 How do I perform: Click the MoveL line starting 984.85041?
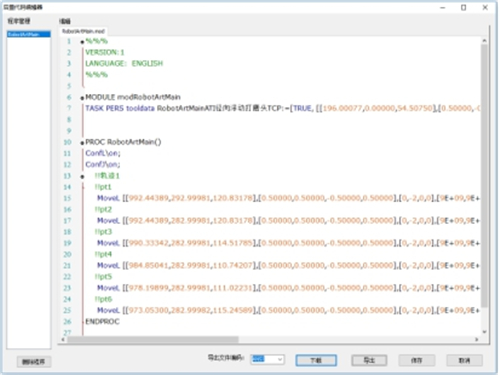tap(288, 265)
